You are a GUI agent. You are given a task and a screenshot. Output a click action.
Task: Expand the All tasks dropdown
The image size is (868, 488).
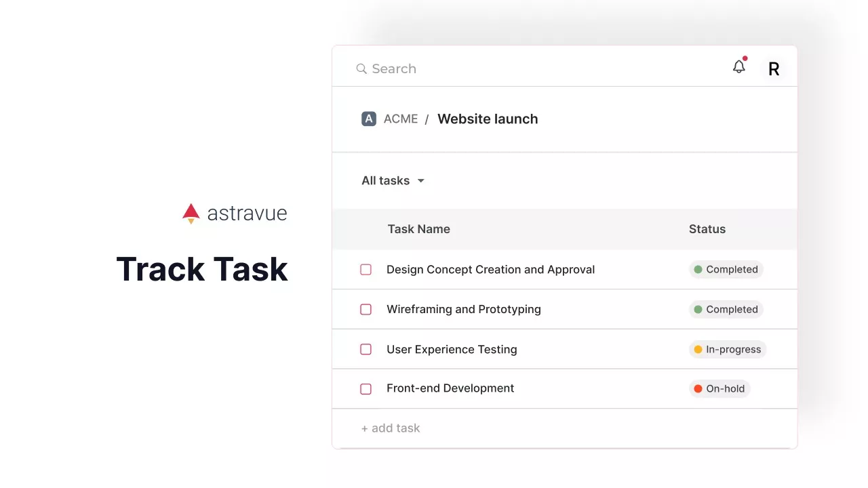click(x=393, y=181)
